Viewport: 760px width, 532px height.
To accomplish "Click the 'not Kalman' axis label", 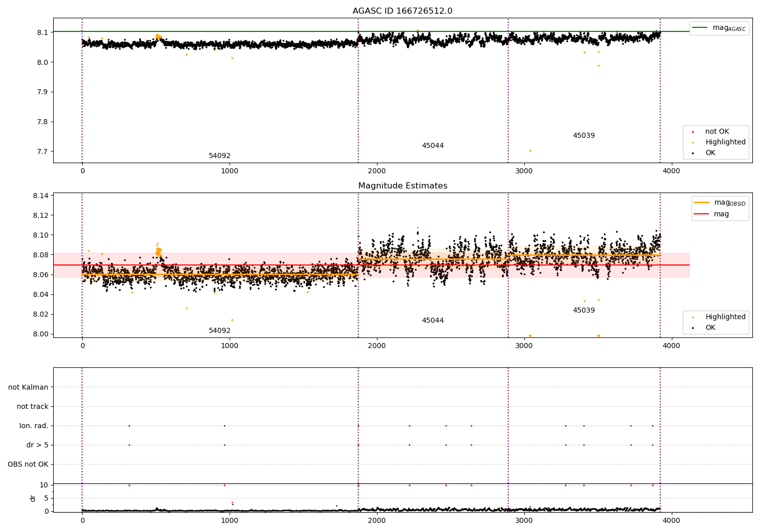I will pyautogui.click(x=28, y=388).
